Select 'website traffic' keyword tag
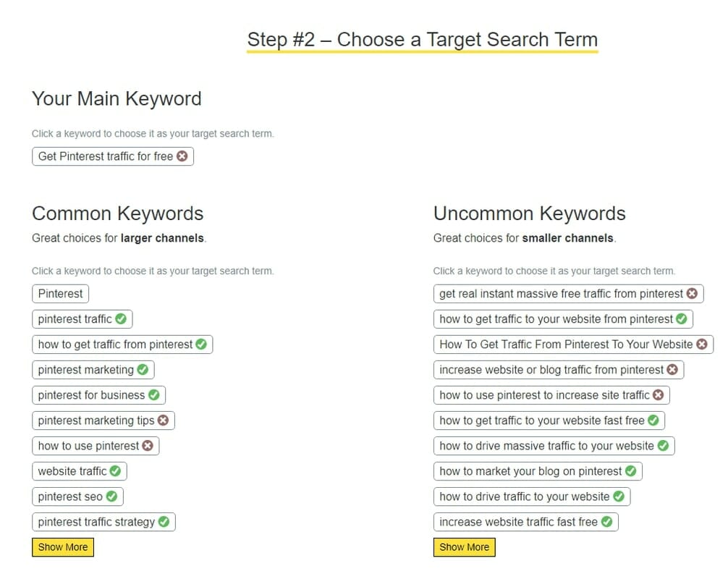 click(72, 471)
